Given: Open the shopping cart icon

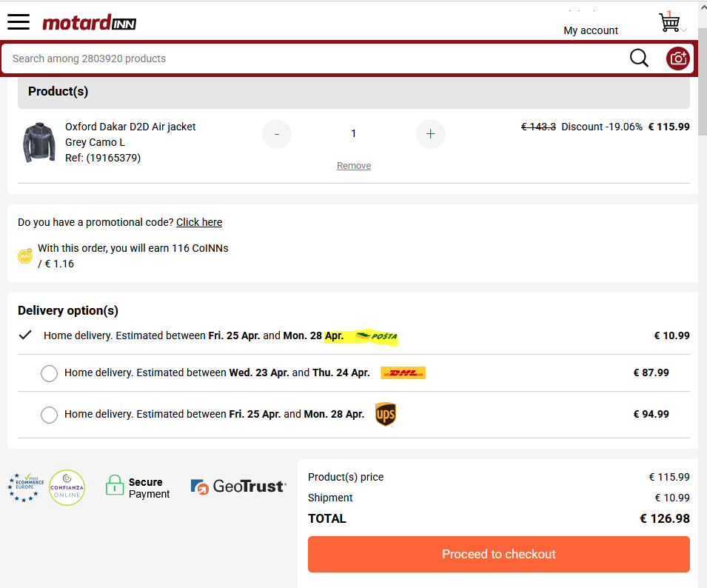Looking at the screenshot, I should coord(669,23).
